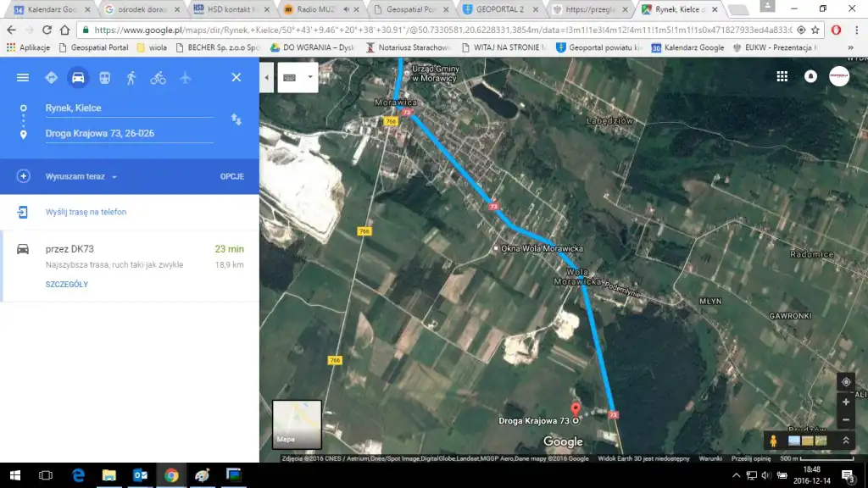Click the swap start and destination arrows

[x=236, y=120]
